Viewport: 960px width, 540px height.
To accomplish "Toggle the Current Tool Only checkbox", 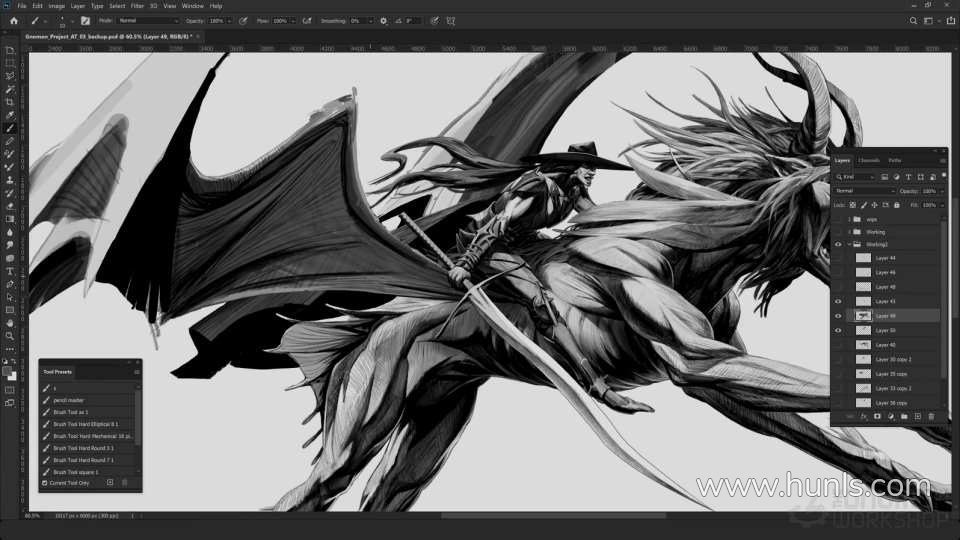I will tap(45, 483).
